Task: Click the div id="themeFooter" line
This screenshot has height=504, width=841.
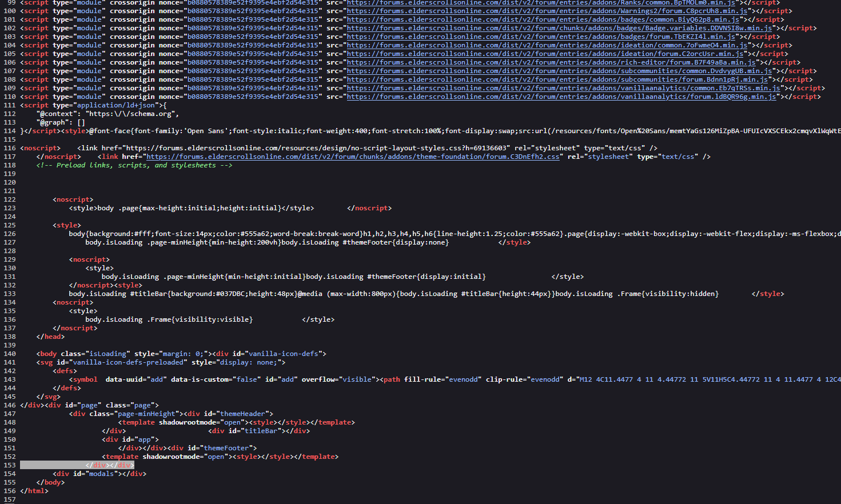Action: click(x=188, y=448)
